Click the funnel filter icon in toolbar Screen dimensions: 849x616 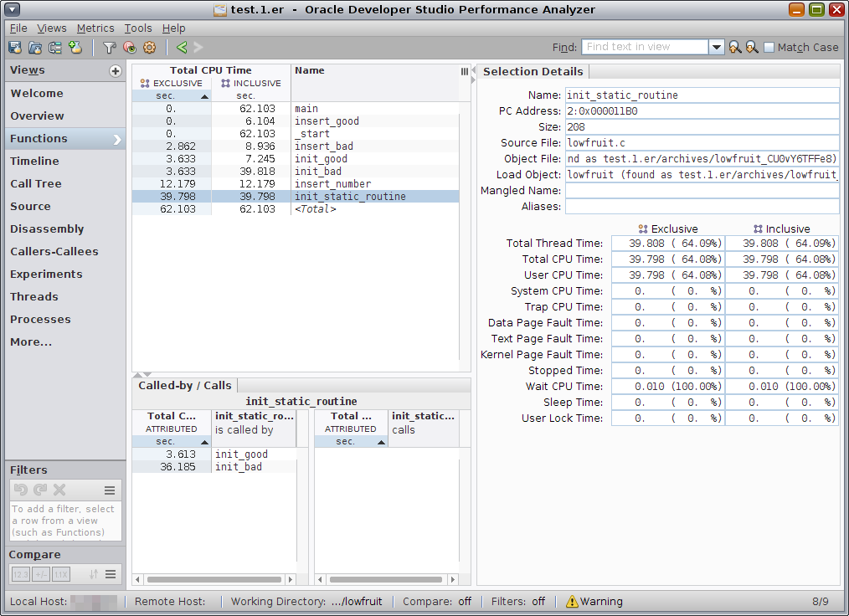point(109,48)
